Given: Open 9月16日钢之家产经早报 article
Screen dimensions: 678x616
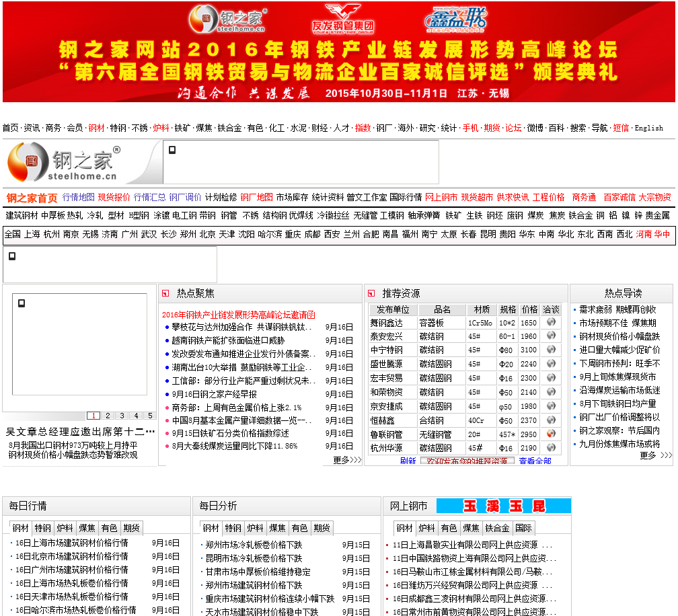Looking at the screenshot, I should point(215,394).
